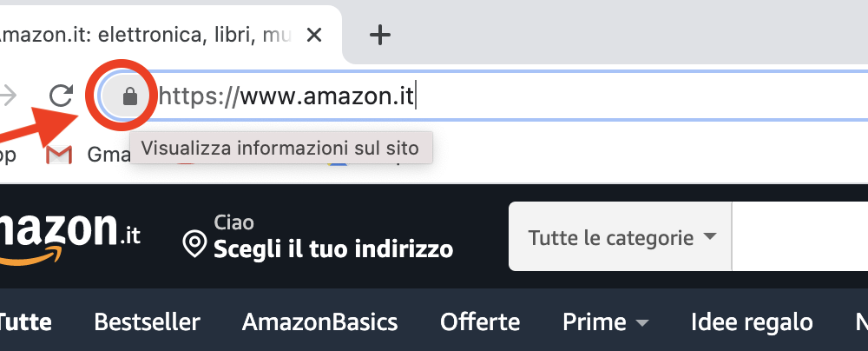Click the Visualizza informazioni sul sito tooltip
The width and height of the screenshot is (868, 351).
(x=280, y=148)
